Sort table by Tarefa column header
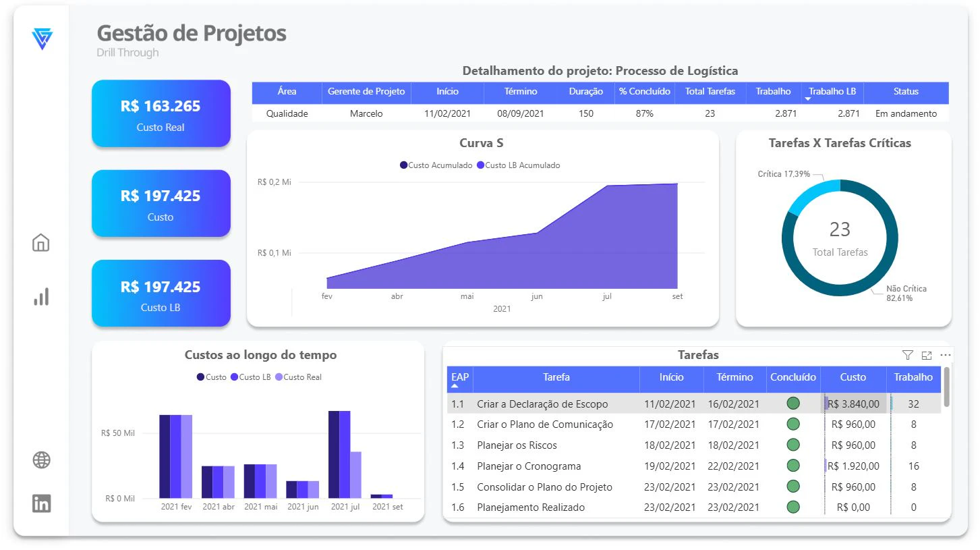Screen dimensions: 980x550 [556, 377]
